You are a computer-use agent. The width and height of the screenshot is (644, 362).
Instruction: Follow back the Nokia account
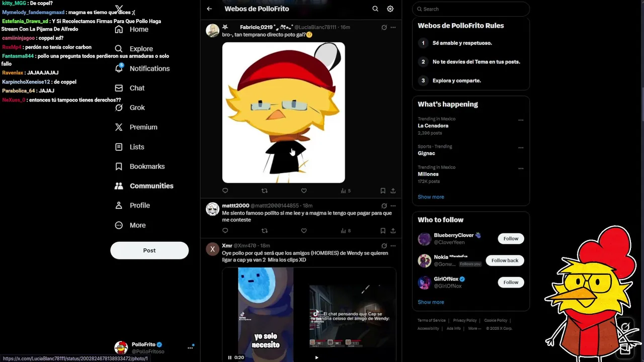[505, 260]
